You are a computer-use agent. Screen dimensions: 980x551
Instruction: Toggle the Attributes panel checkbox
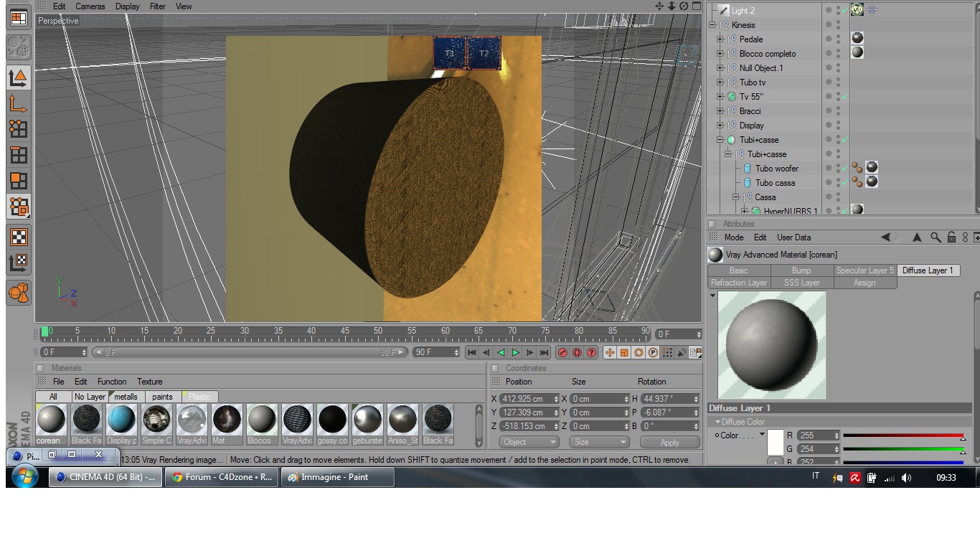(x=712, y=224)
